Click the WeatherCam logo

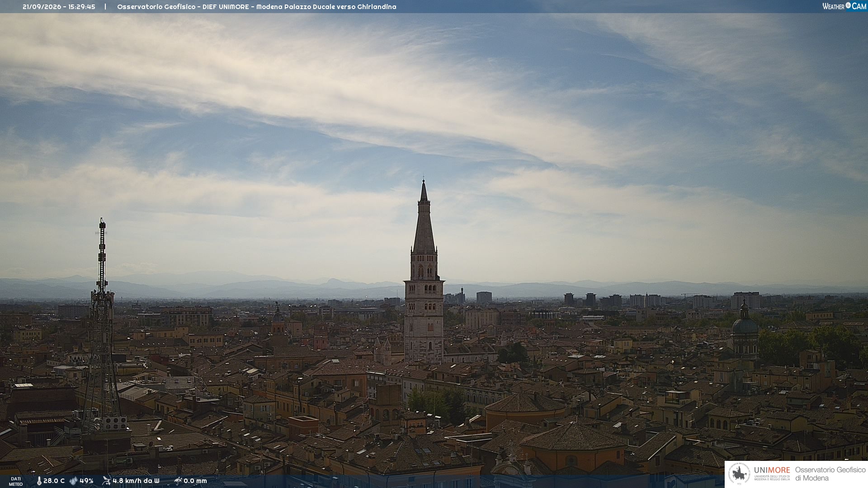844,6
